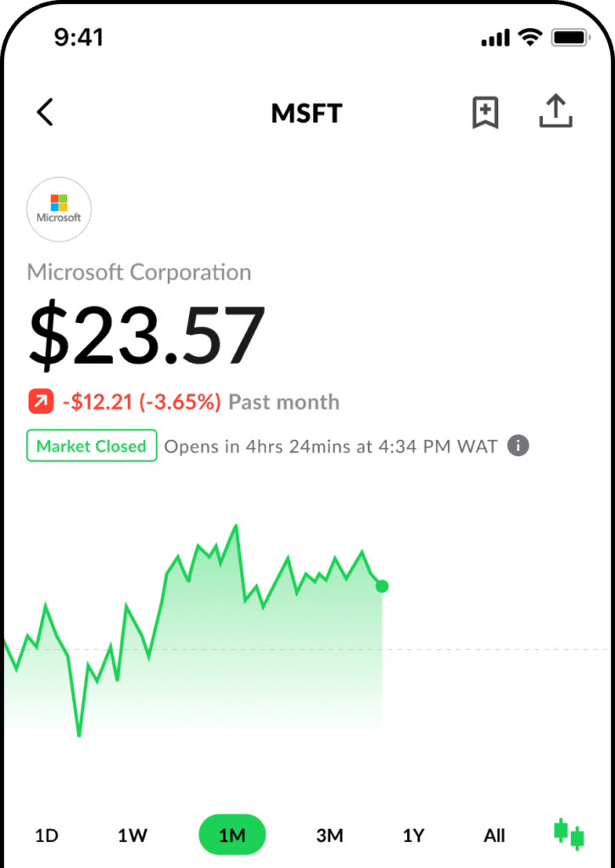This screenshot has width=615, height=868.
Task: Tap the back arrow to exit MSFT page
Action: point(44,112)
